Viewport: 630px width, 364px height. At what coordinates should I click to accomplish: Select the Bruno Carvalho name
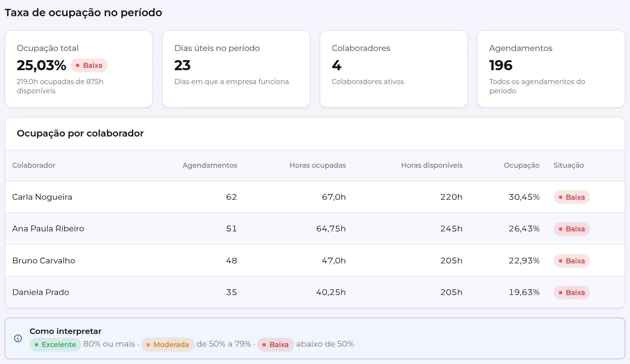(44, 261)
